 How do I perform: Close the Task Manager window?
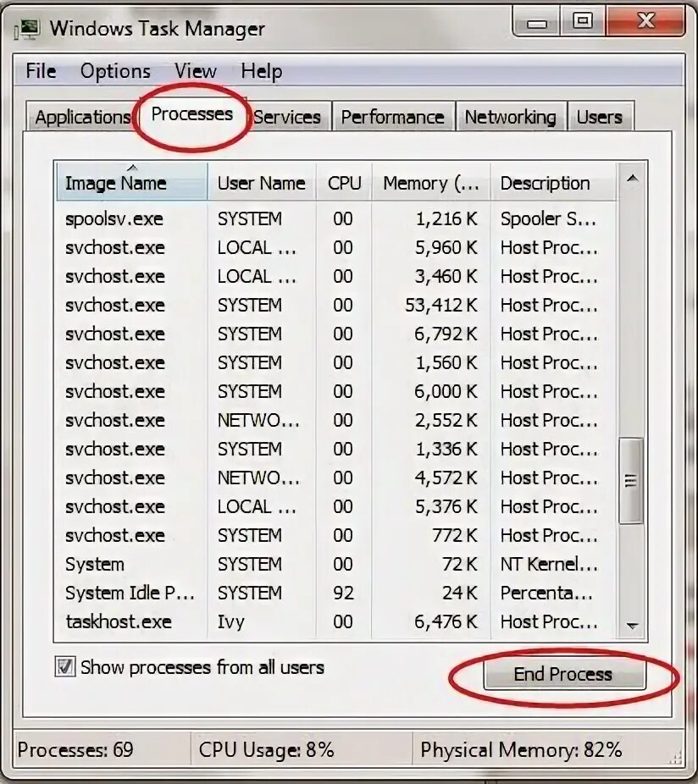(645, 22)
